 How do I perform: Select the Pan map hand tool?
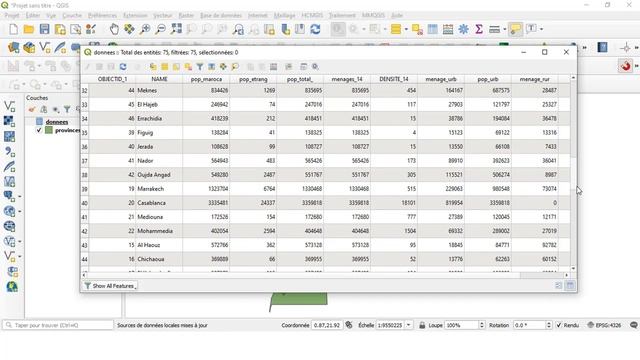(114, 29)
